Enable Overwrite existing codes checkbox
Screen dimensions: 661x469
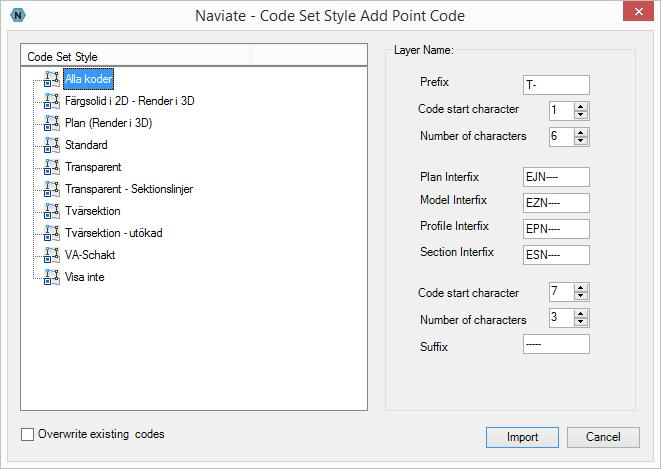[27, 434]
